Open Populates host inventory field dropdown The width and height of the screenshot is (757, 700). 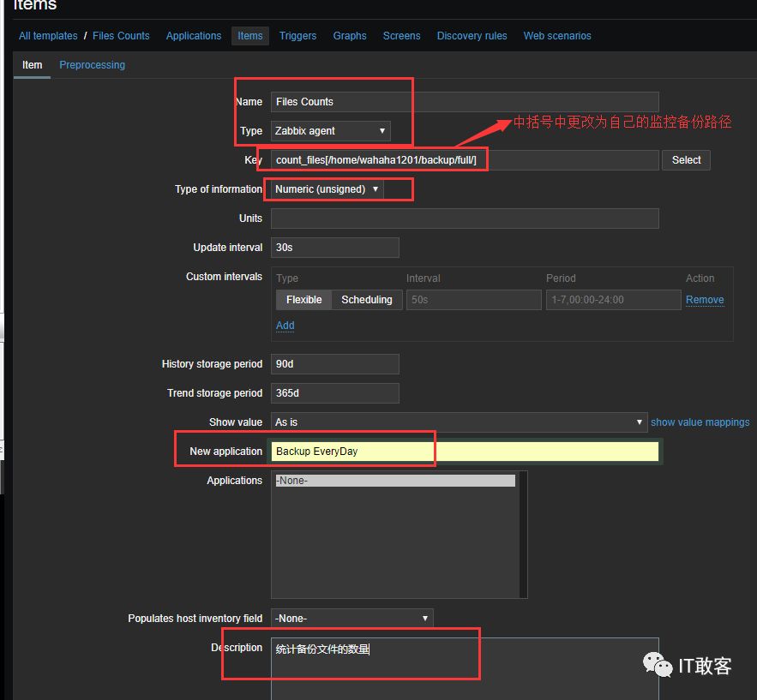(352, 619)
